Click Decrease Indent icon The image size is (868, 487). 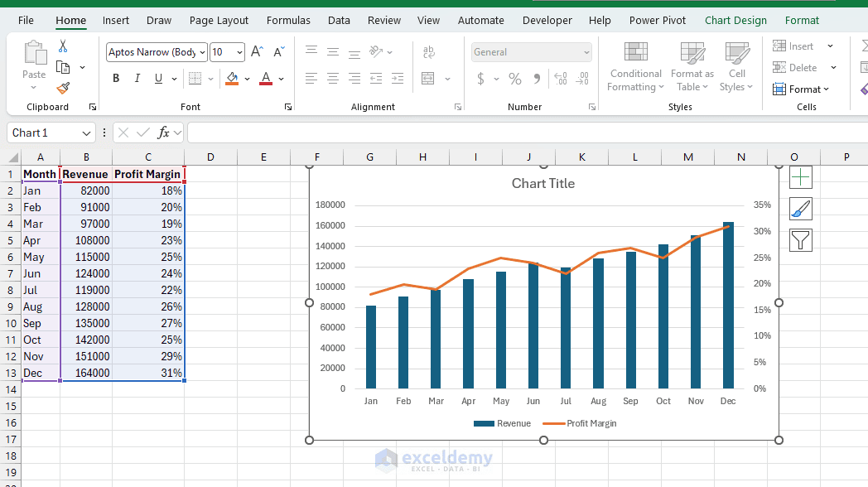coord(376,78)
